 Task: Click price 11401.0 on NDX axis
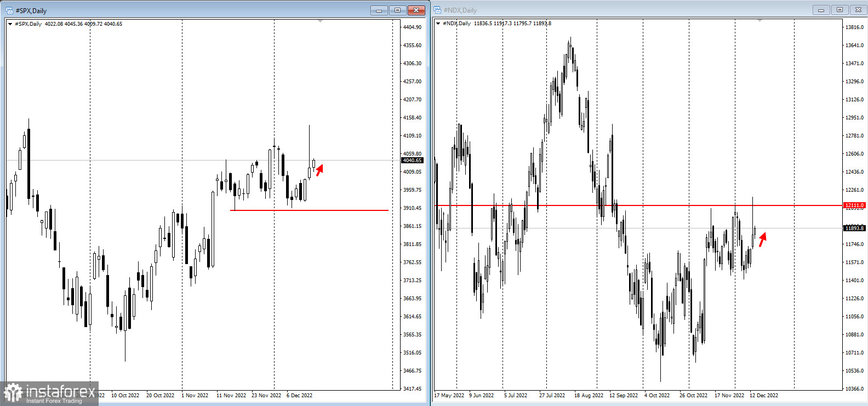pyautogui.click(x=854, y=281)
